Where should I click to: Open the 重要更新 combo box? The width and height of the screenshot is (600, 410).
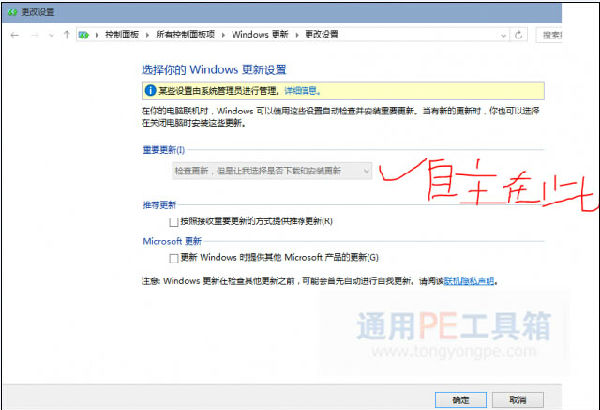tap(272, 171)
